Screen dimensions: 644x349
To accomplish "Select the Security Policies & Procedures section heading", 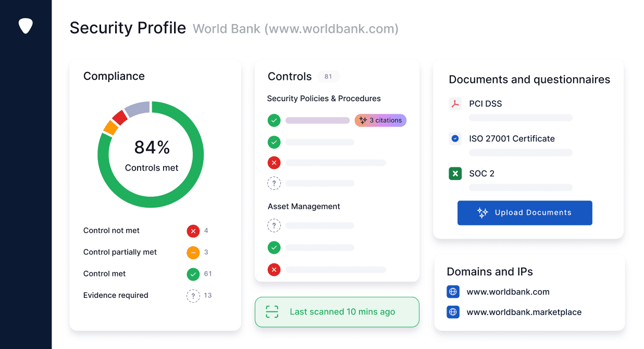I will click(324, 99).
